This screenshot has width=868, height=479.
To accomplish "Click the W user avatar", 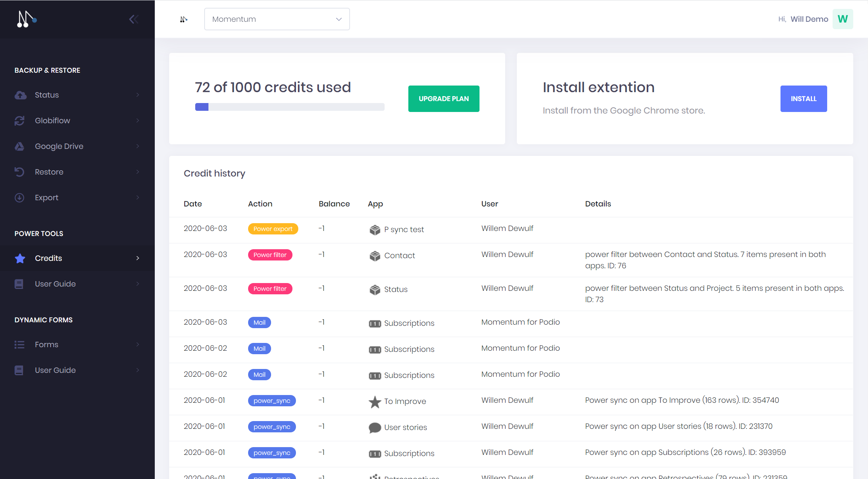I will (x=842, y=19).
